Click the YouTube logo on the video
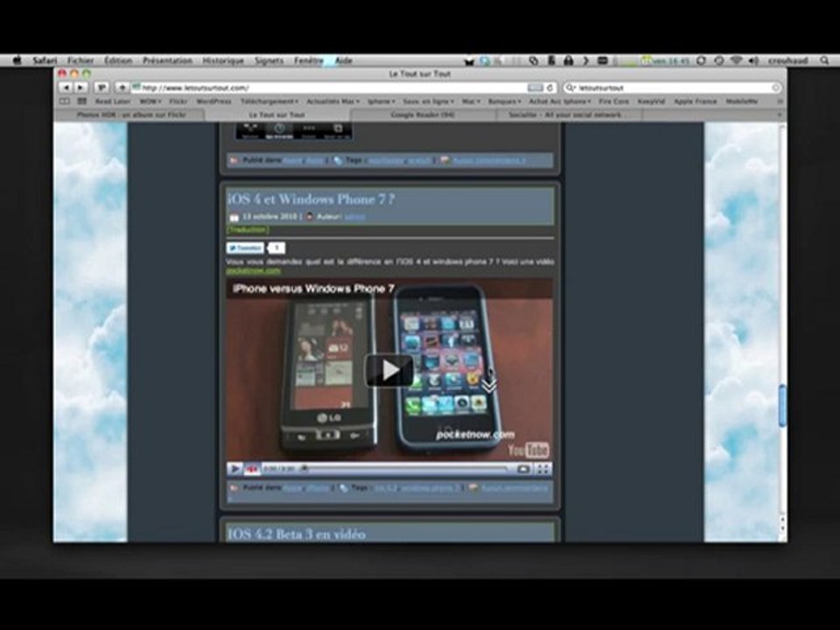Viewport: 840px width, 630px height. (x=528, y=450)
